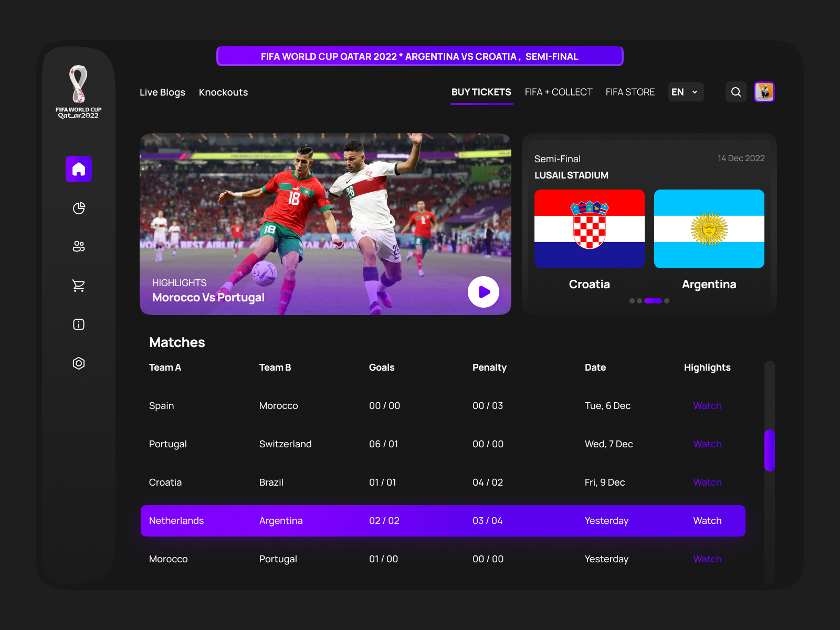Viewport: 840px width, 630px height.
Task: Click the FIFA World Cup Qatar 2022 logo
Action: [x=78, y=90]
